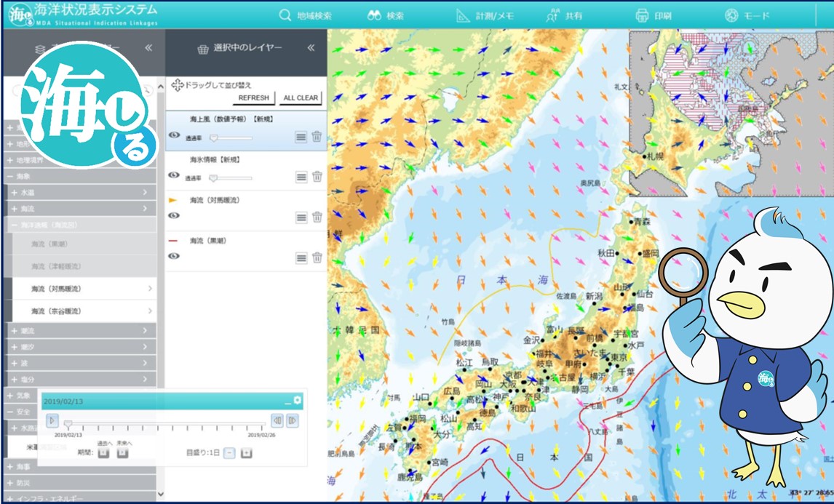Open the 検索 binoculars search menu

tap(386, 15)
